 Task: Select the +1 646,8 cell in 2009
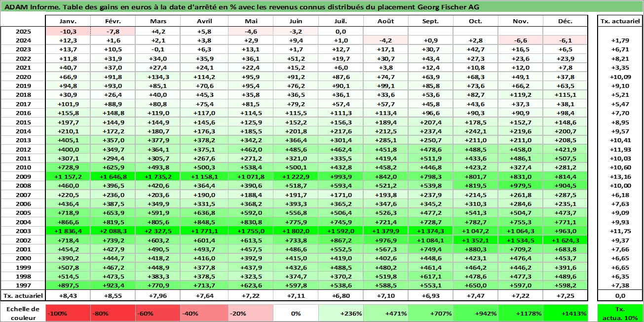pos(113,176)
